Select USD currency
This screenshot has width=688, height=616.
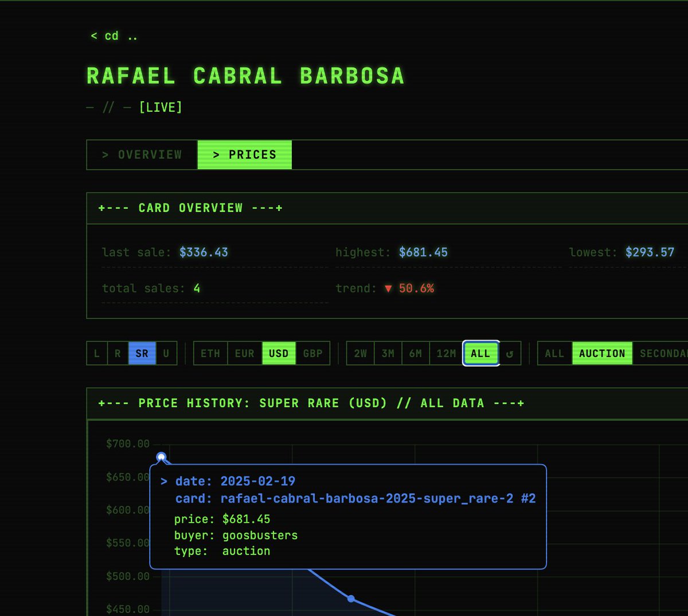pyautogui.click(x=279, y=353)
